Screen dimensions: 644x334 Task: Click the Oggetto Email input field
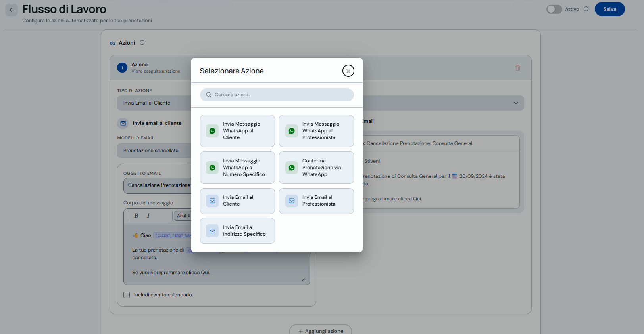(x=158, y=185)
